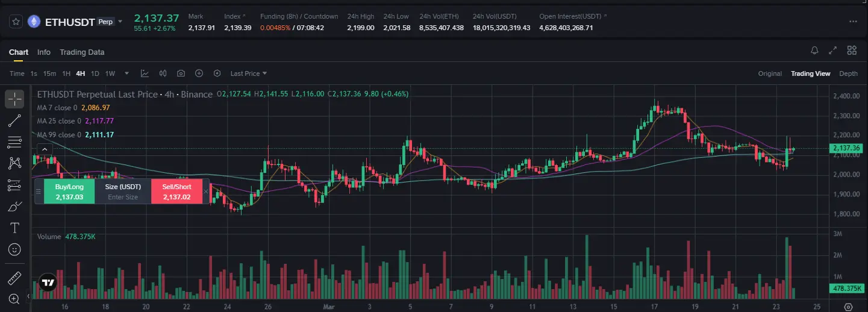868x312 pixels.
Task: Set chart interval to 1H
Action: point(66,73)
